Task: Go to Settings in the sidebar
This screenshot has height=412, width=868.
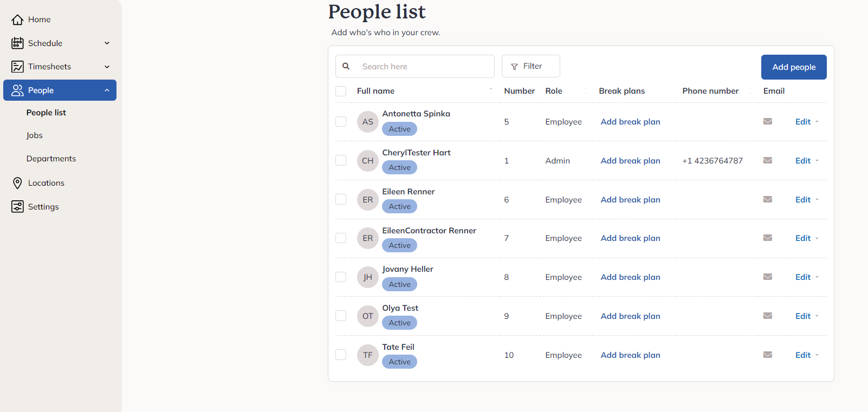Action: (x=43, y=207)
